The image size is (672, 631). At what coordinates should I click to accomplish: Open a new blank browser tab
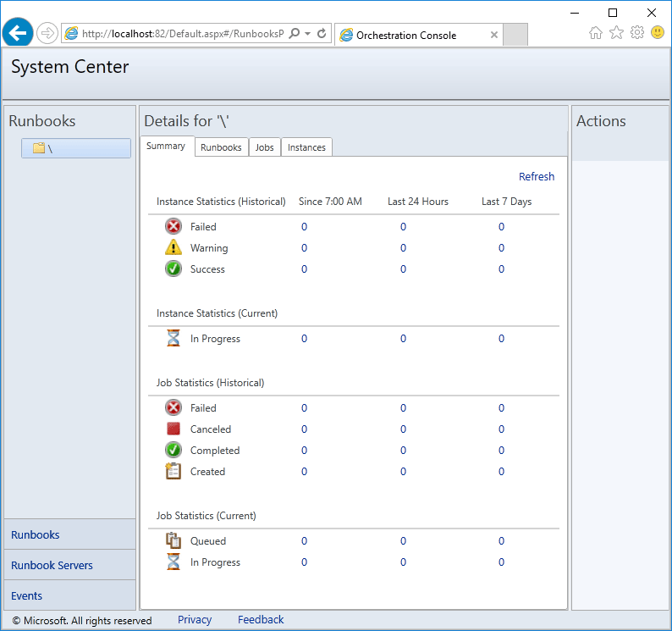tap(515, 35)
